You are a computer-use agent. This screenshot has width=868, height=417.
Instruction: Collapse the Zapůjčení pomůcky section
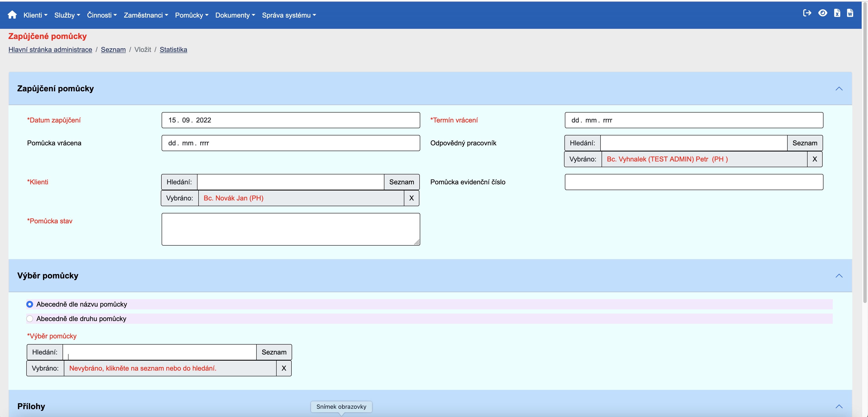(839, 89)
